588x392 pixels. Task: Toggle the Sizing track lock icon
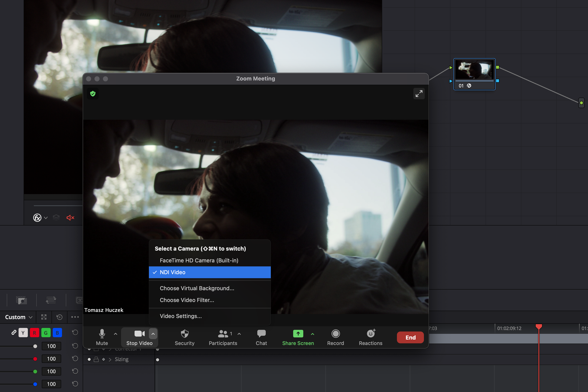96,359
